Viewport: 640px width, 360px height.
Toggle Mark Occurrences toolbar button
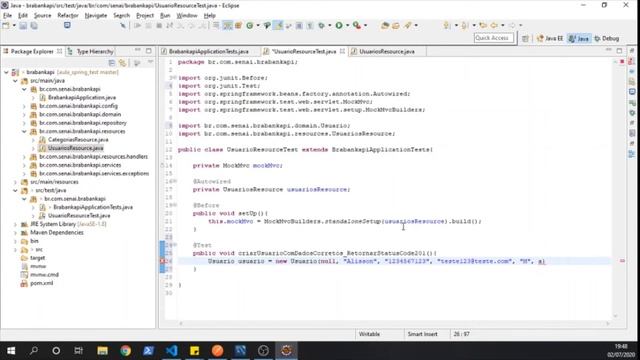tap(278, 25)
